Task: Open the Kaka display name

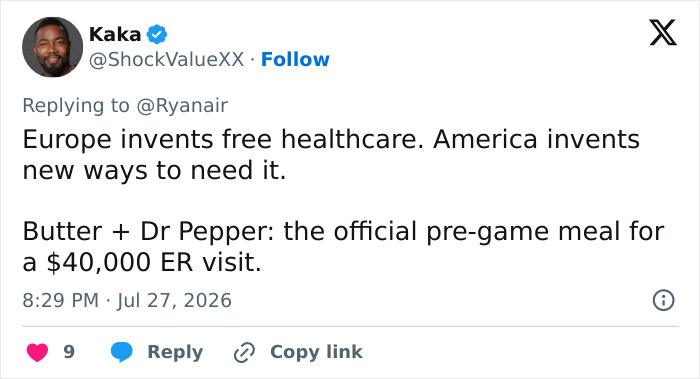Action: [115, 34]
